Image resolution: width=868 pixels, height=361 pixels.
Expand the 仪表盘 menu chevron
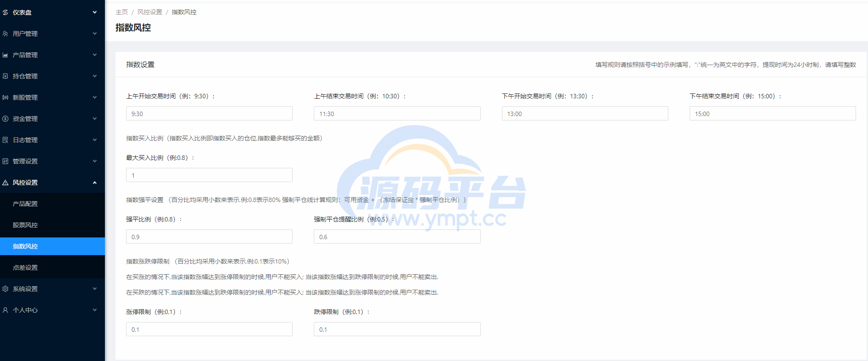pyautogui.click(x=95, y=12)
